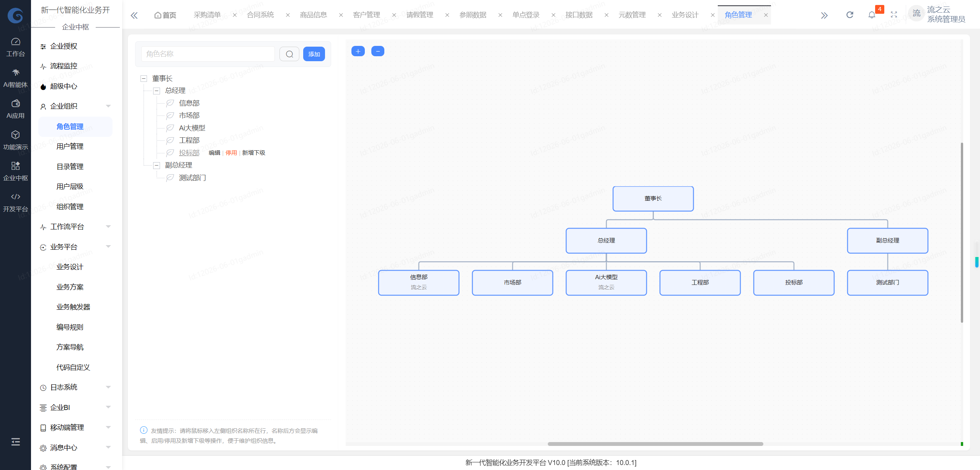The height and width of the screenshot is (470, 980).
Task: Click the search magnifier icon button
Action: tap(289, 54)
